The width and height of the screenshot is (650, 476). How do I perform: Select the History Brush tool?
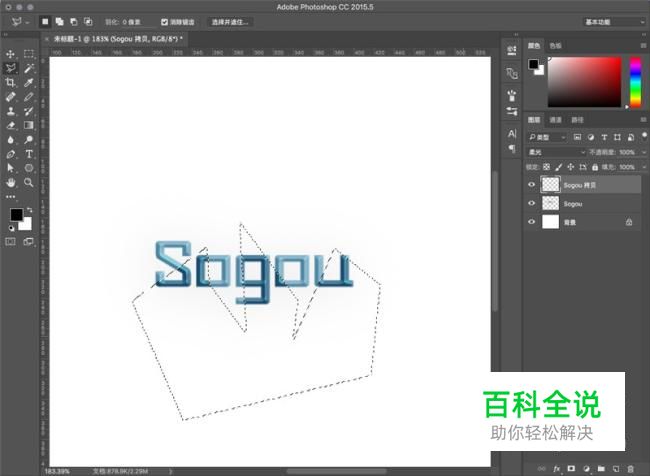[29, 111]
